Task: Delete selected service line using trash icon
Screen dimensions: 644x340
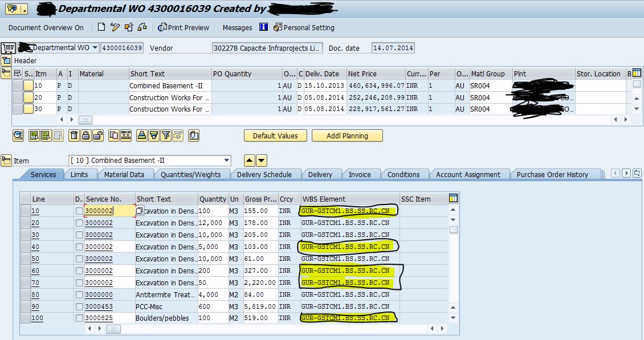Action: coord(75,136)
